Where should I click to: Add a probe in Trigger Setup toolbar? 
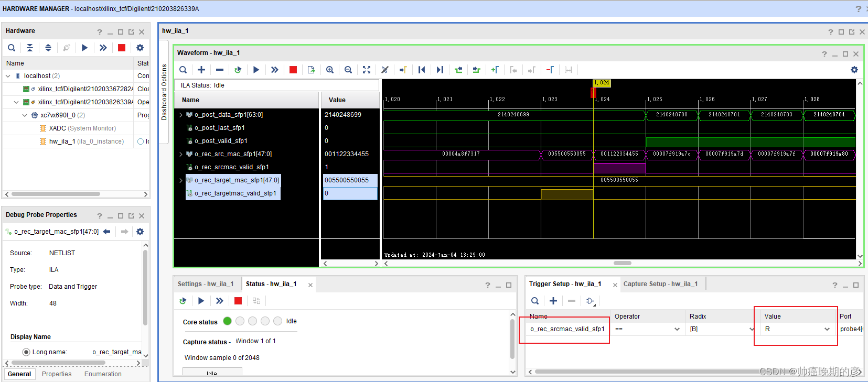[553, 301]
